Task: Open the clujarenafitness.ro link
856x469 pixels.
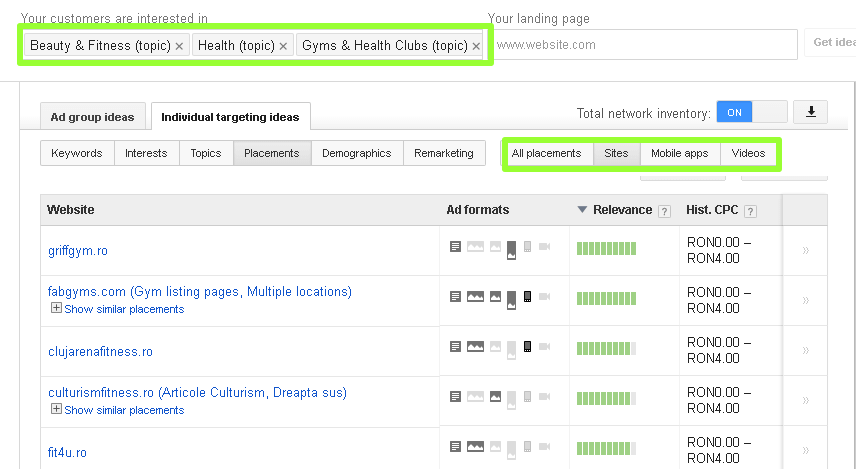Action: [100, 352]
